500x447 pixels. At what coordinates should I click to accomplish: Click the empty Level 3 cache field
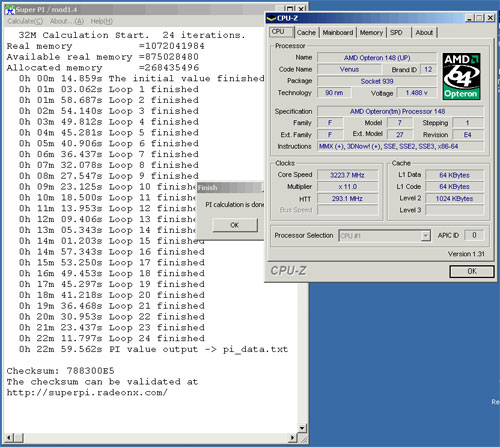[x=454, y=210]
